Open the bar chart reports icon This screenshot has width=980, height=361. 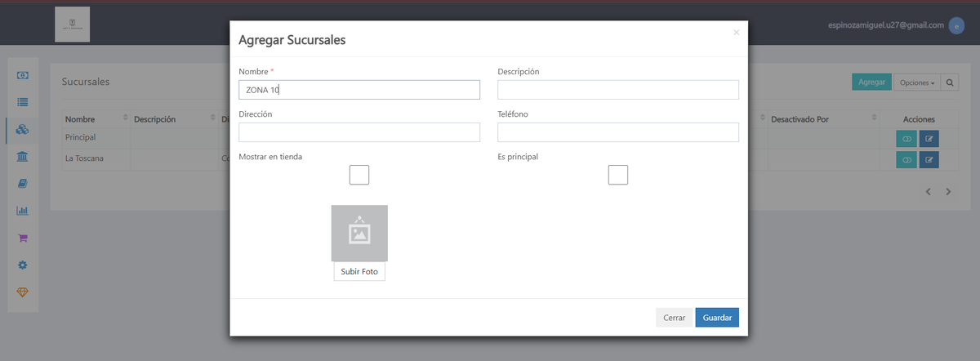tap(23, 211)
